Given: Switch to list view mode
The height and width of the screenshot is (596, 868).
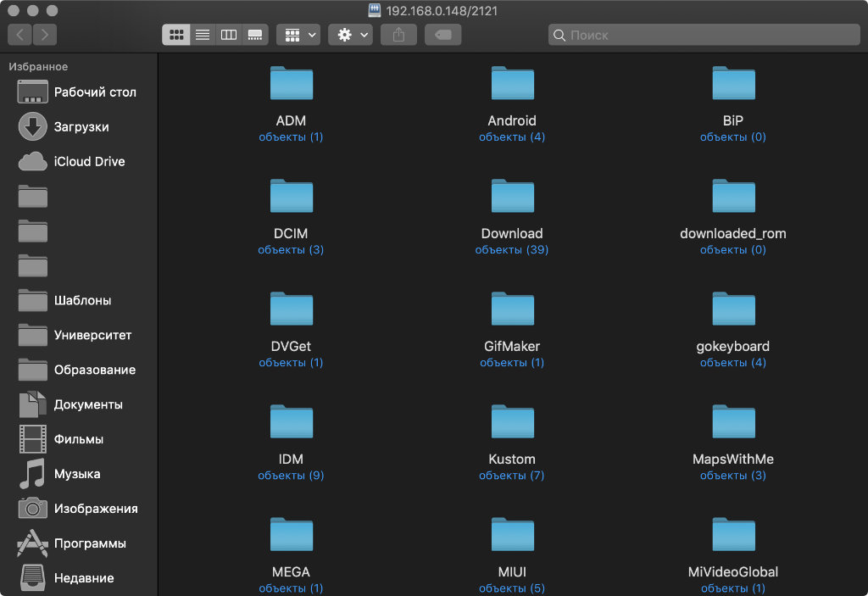Looking at the screenshot, I should pyautogui.click(x=203, y=35).
